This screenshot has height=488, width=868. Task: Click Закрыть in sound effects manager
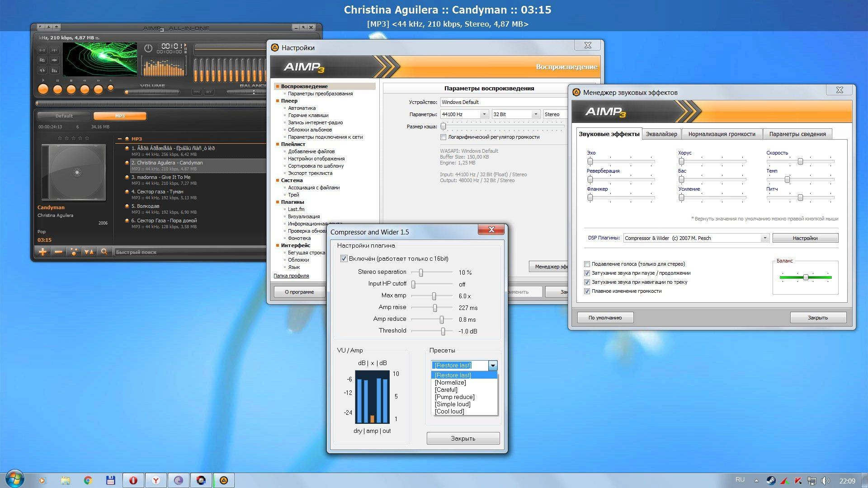pyautogui.click(x=818, y=318)
